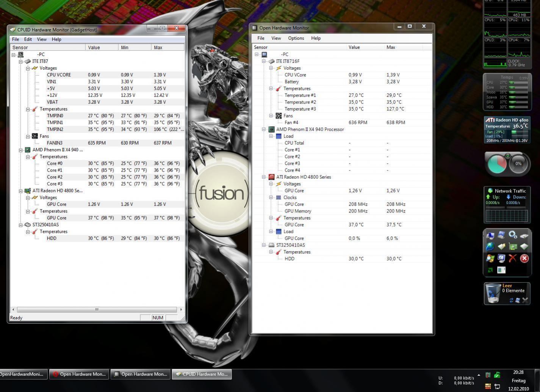Collapse the PC root node in CPUID monitor

click(x=14, y=55)
